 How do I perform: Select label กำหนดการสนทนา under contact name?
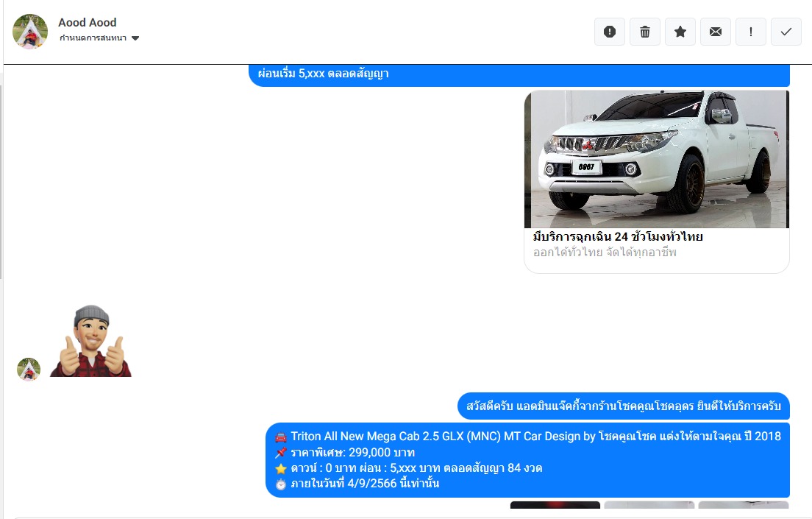click(93, 38)
